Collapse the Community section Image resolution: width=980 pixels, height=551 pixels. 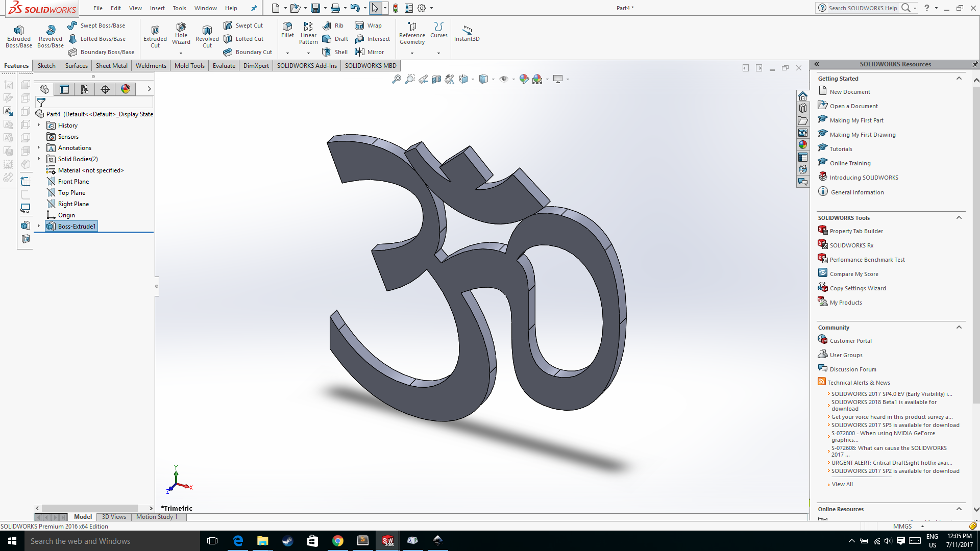point(959,328)
